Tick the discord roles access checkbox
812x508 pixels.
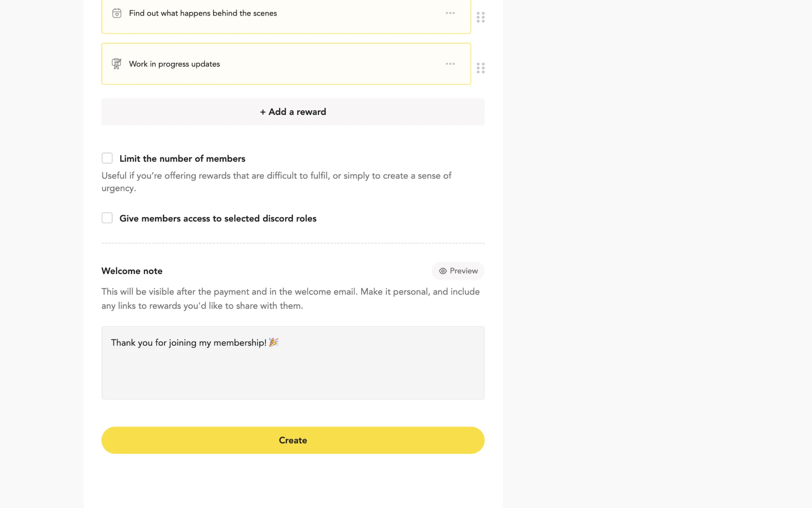coord(107,218)
